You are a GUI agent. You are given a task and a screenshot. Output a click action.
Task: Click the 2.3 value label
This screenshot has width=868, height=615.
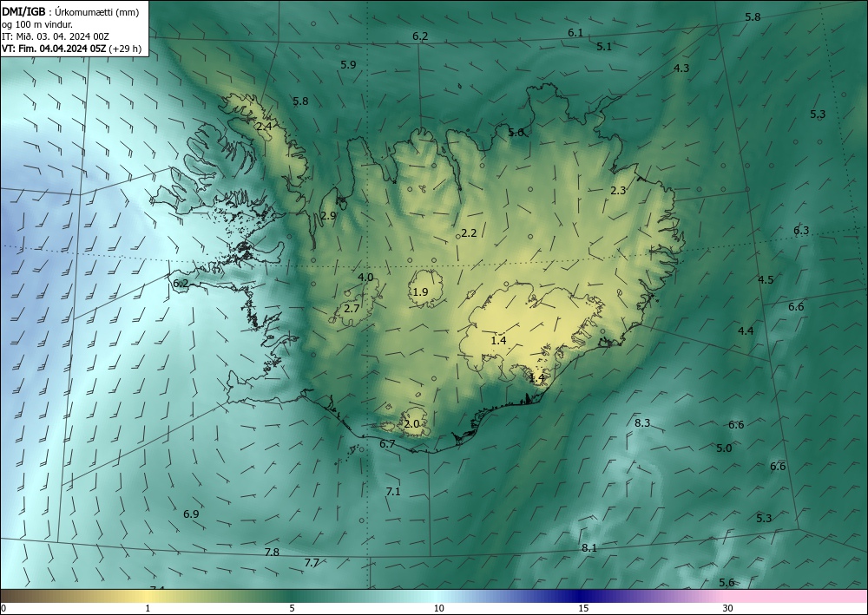618,190
